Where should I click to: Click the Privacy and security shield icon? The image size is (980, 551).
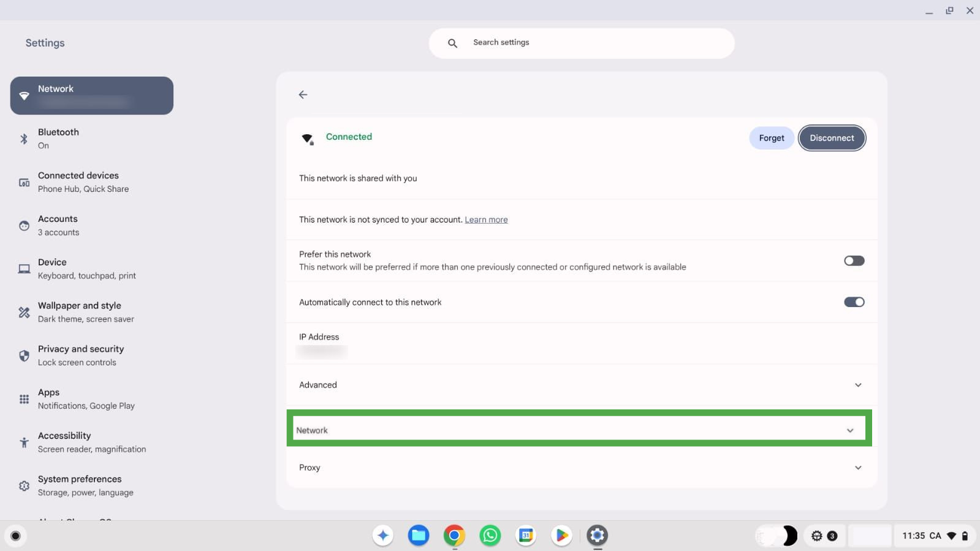[x=24, y=355]
